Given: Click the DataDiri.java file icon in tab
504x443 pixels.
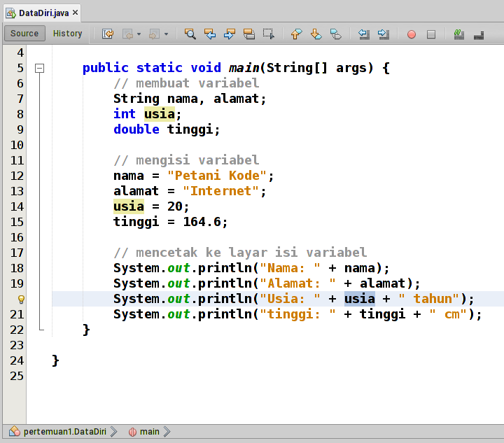Looking at the screenshot, I should 11,13.
